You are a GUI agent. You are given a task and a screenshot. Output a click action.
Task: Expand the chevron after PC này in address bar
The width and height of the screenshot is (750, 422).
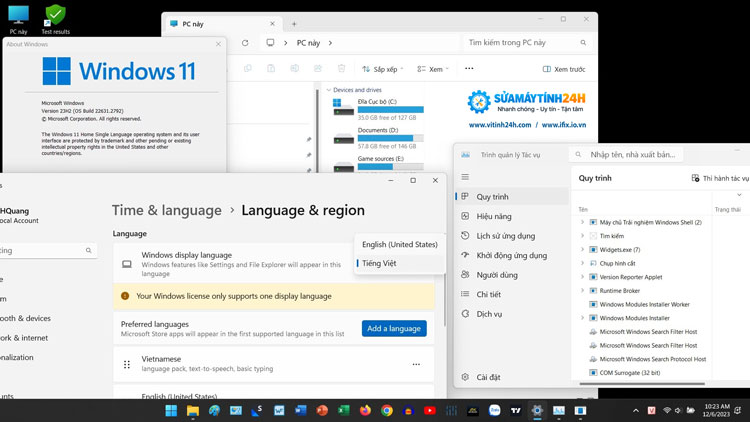pos(330,43)
